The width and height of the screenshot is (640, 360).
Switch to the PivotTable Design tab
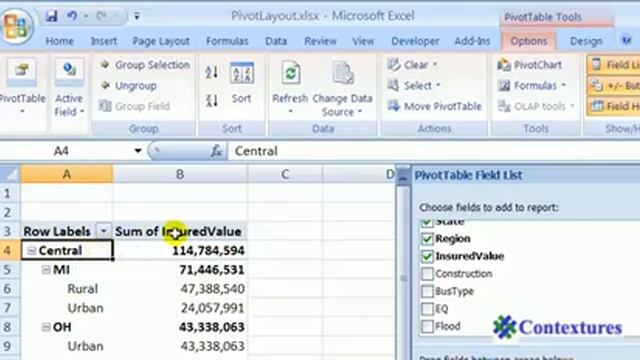tap(586, 41)
